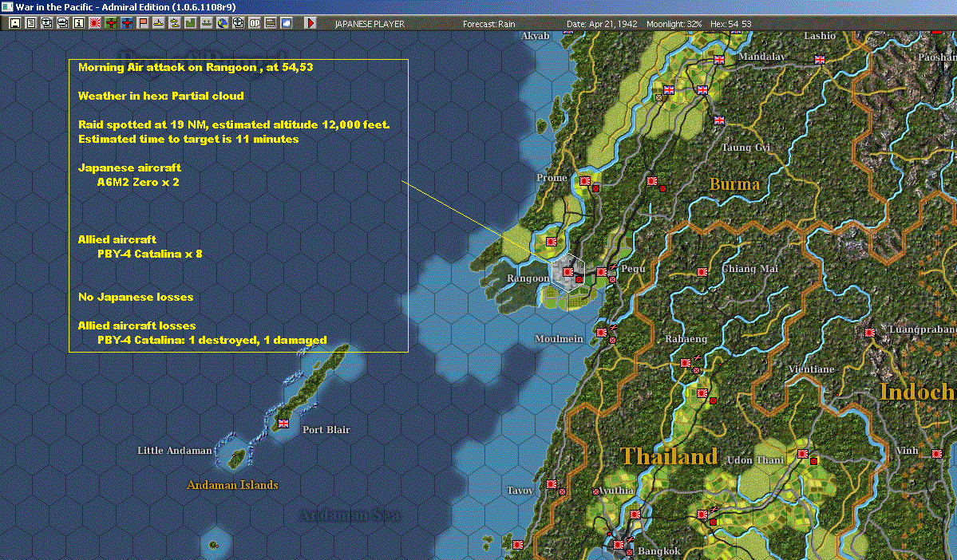This screenshot has height=560, width=957.
Task: Click the 'PBY-4 Catalina x 8' entry
Action: [x=149, y=254]
